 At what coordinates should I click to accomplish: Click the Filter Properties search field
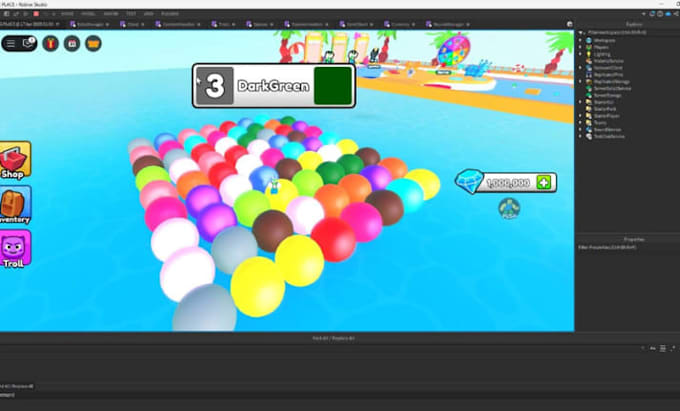click(628, 247)
